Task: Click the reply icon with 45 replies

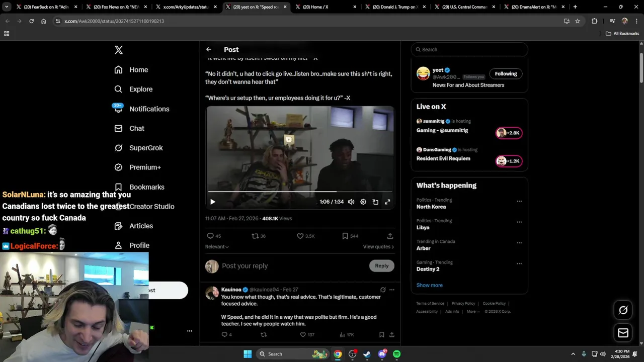Action: [214, 236]
